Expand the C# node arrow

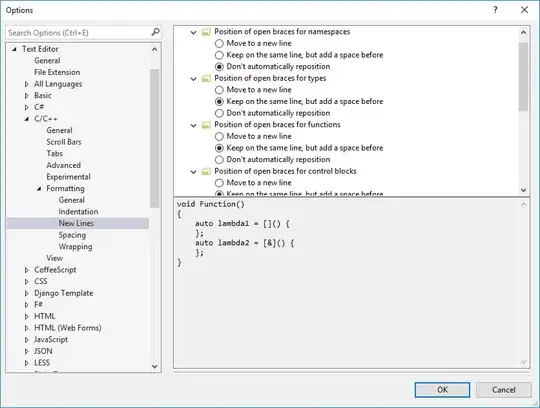coord(27,107)
